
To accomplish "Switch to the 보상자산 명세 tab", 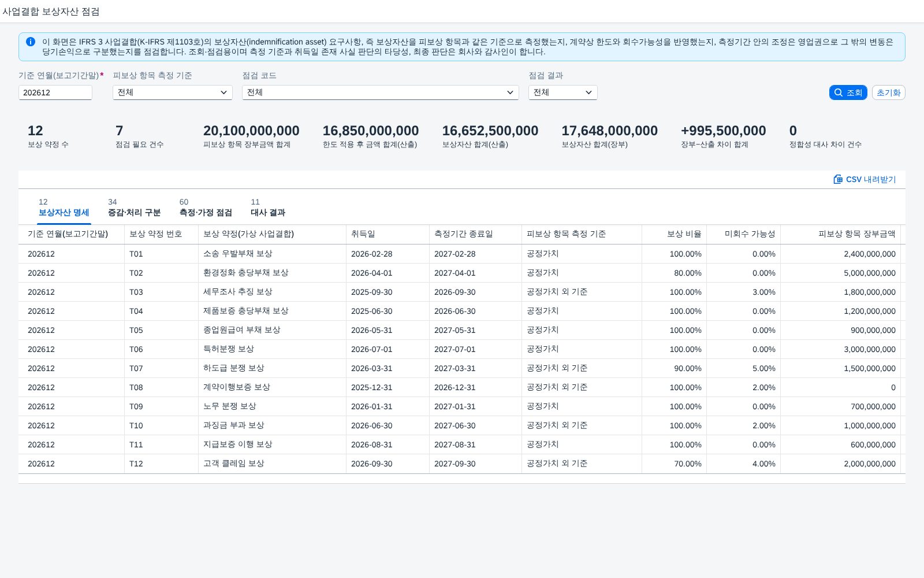I will tap(64, 208).
